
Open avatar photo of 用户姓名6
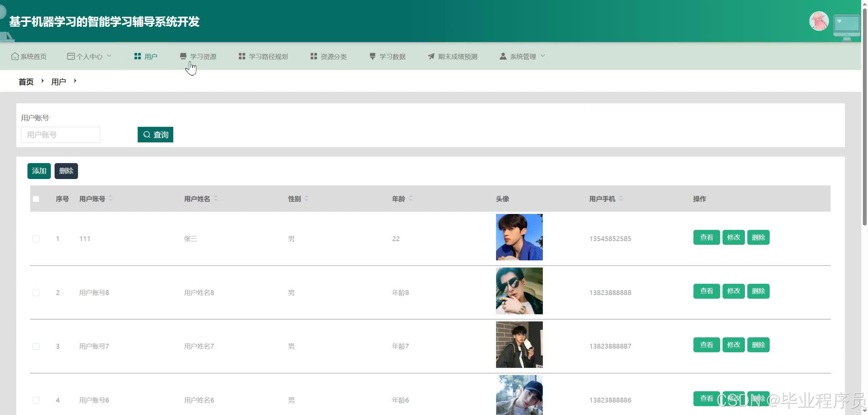519,395
